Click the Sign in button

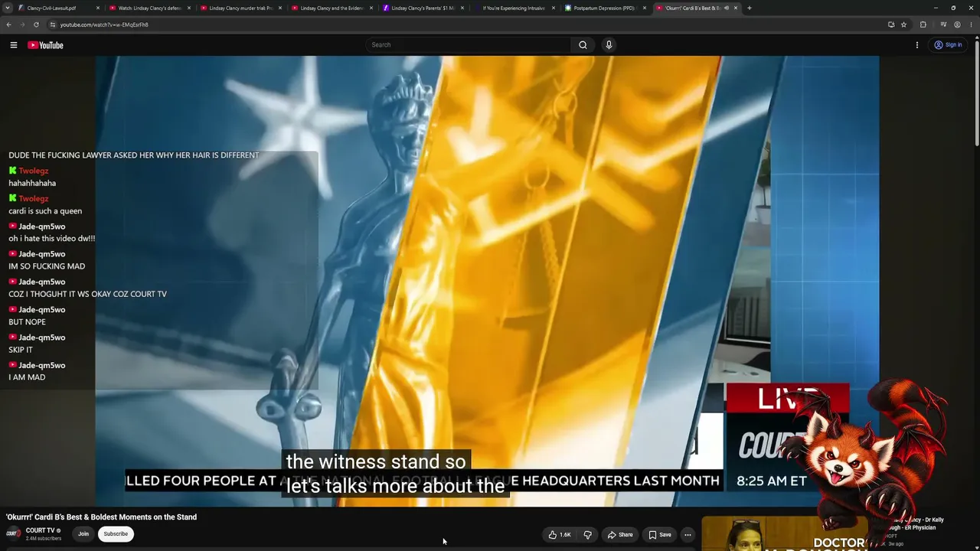[x=948, y=45]
